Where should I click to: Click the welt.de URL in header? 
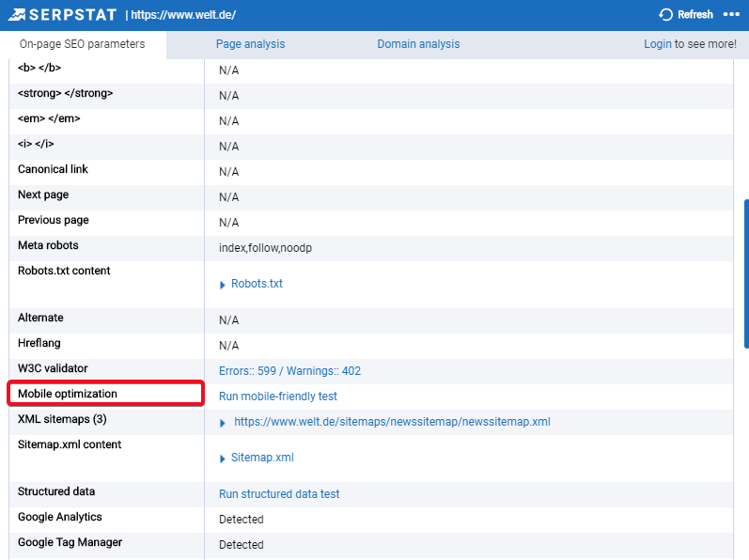pyautogui.click(x=183, y=15)
